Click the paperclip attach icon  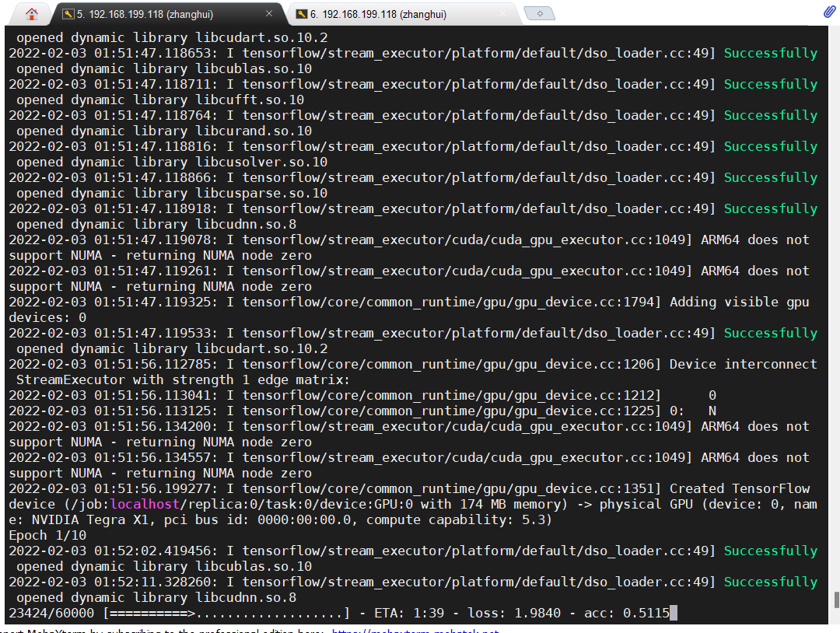829,12
